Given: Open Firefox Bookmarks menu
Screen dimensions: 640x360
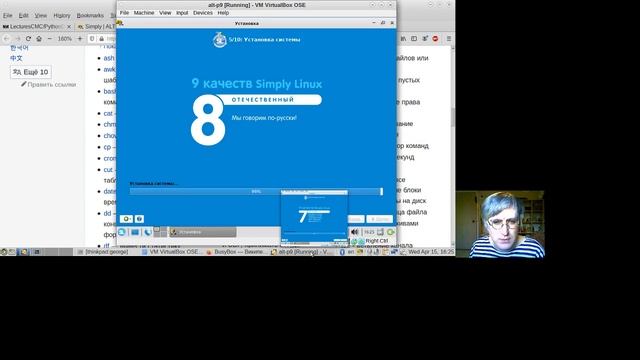Looking at the screenshot, I should [90, 16].
